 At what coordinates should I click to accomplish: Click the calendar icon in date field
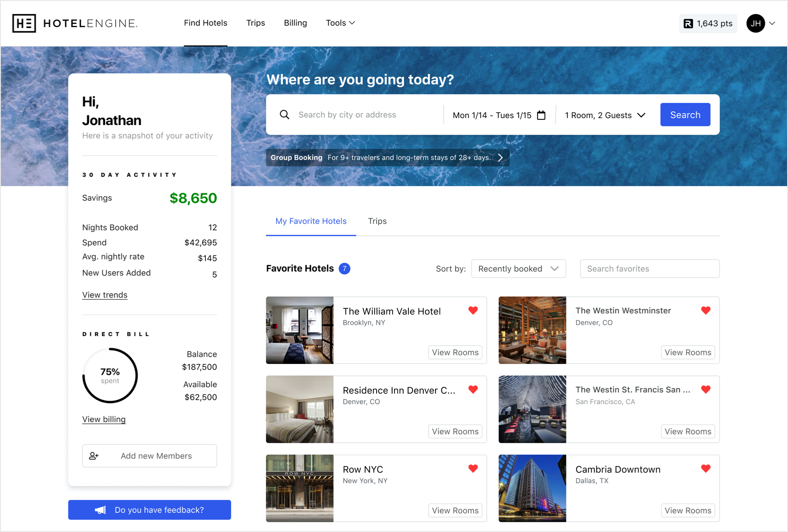(542, 115)
